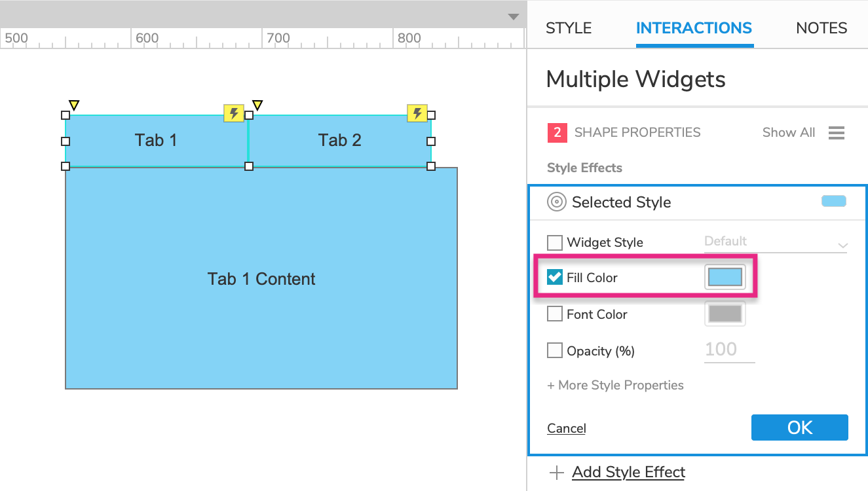This screenshot has height=491, width=868.
Task: Click the Cancel link
Action: (x=567, y=428)
